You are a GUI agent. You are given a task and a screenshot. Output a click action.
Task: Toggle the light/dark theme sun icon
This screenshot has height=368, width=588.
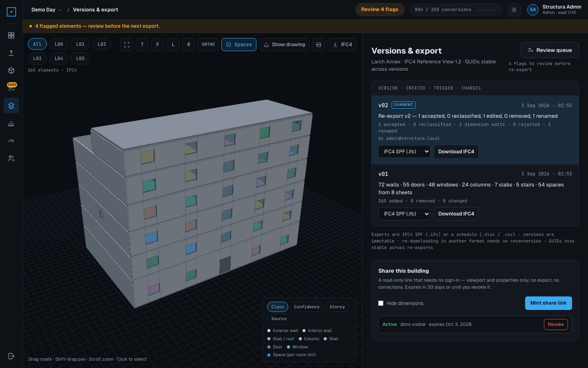pyautogui.click(x=514, y=10)
